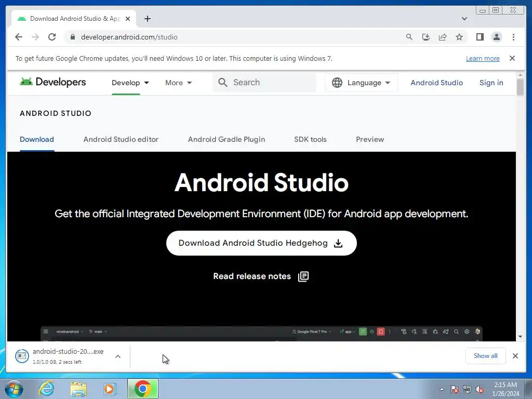This screenshot has width=532, height=399.
Task: Close the Download Android Studio tab
Action: (128, 19)
